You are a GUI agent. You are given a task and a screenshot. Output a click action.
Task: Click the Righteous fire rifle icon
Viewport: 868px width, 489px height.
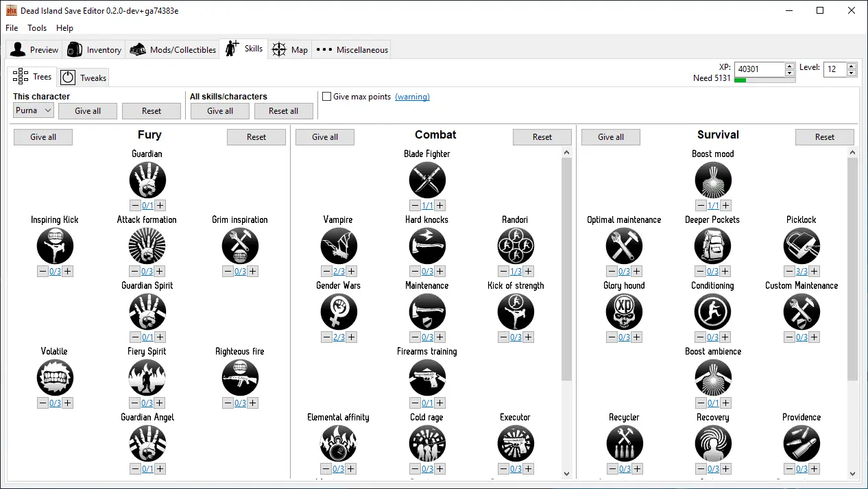(x=240, y=378)
